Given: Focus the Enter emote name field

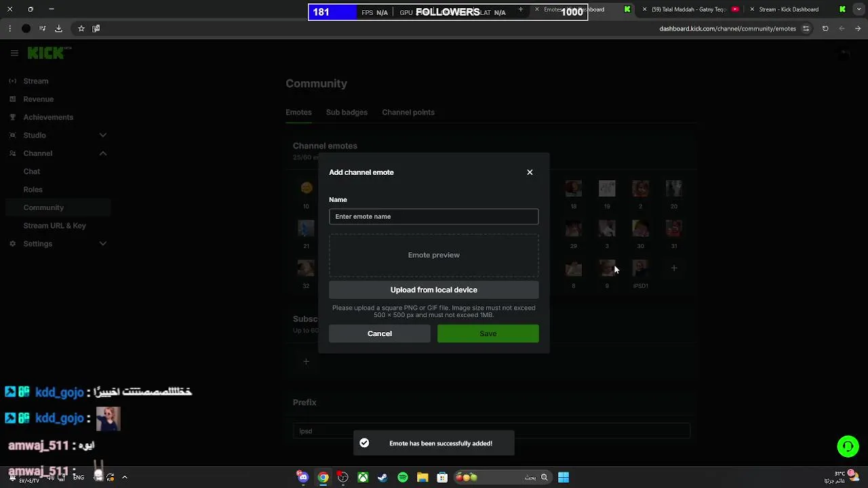Looking at the screenshot, I should (x=434, y=216).
